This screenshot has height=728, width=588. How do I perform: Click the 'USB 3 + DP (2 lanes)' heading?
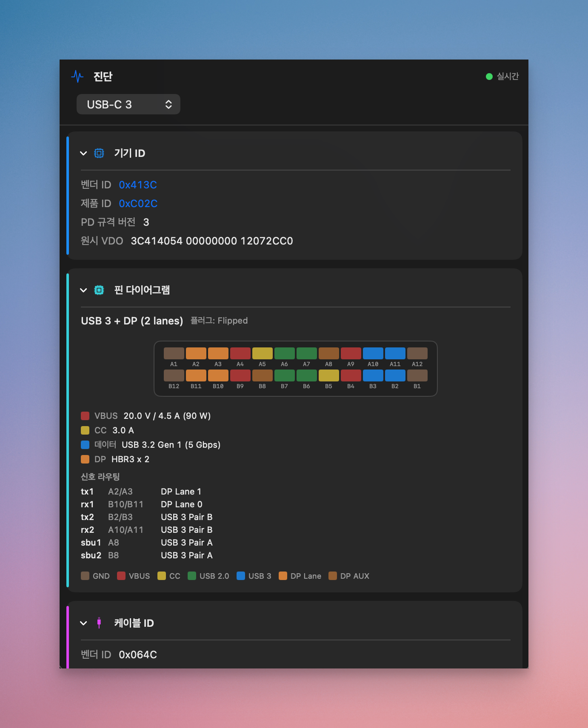coord(132,321)
